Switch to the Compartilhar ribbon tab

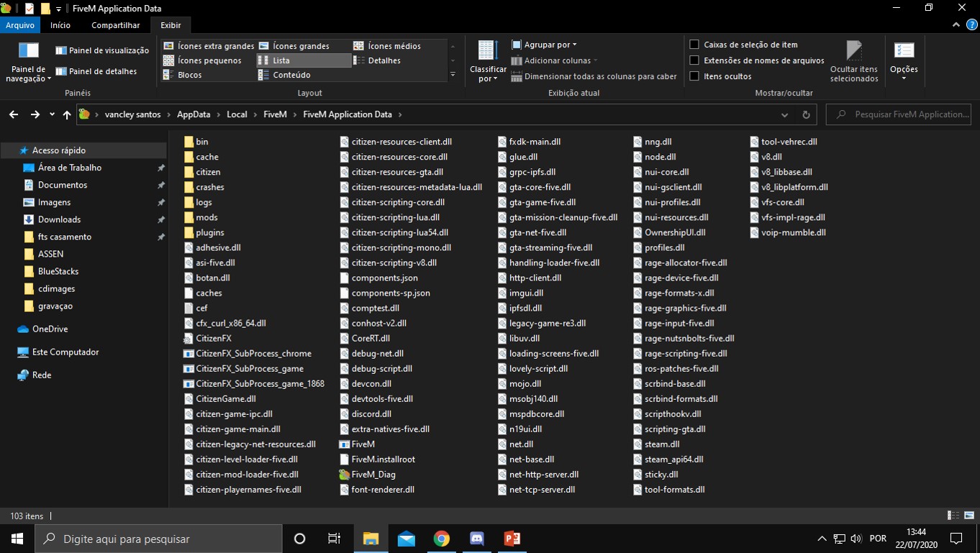[x=116, y=25]
